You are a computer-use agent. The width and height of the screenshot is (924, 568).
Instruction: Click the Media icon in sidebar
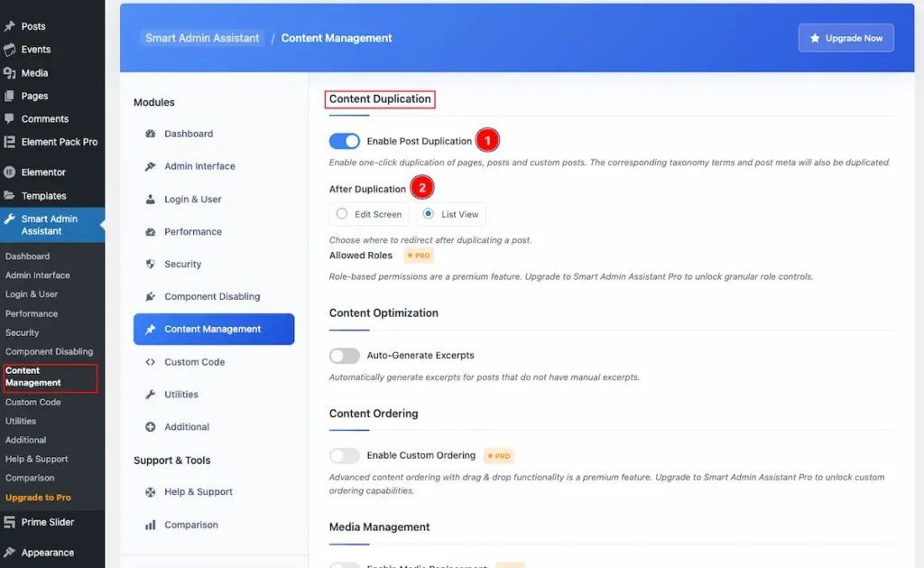(x=9, y=72)
